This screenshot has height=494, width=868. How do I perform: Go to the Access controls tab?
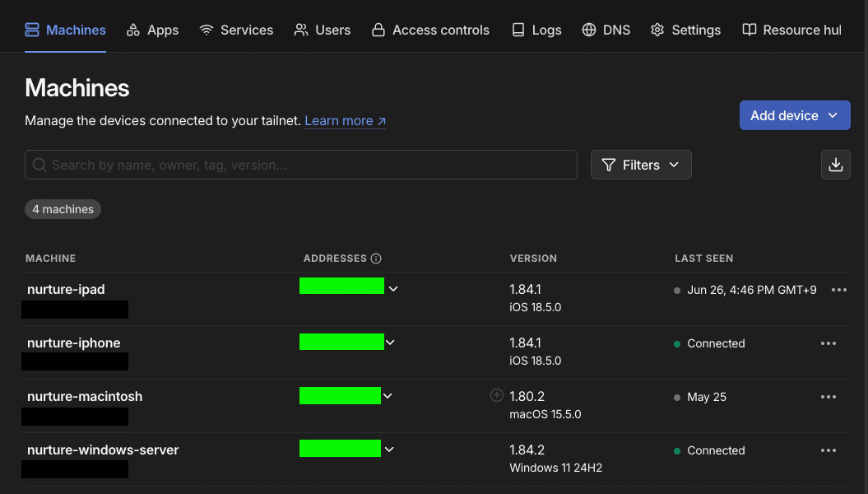[430, 30]
